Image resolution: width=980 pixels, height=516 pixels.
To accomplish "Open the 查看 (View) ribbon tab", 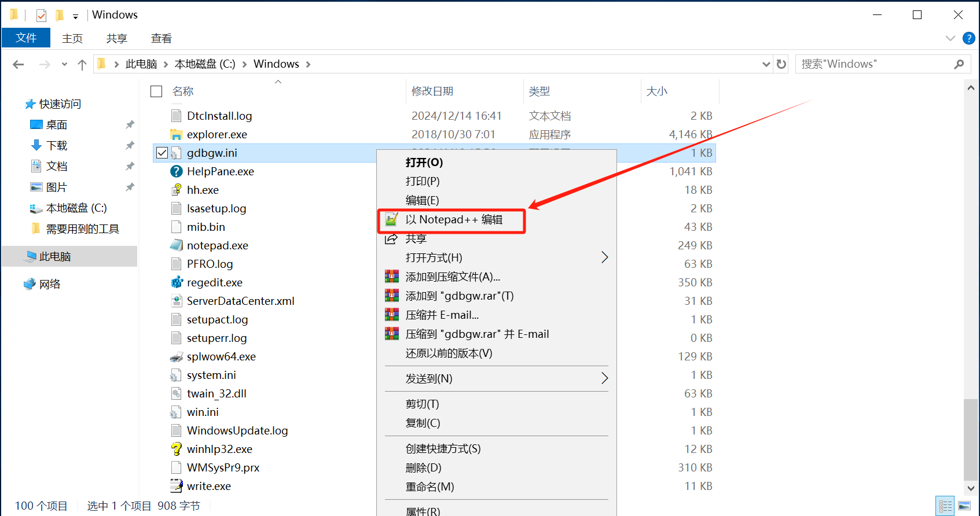I will coord(161,39).
